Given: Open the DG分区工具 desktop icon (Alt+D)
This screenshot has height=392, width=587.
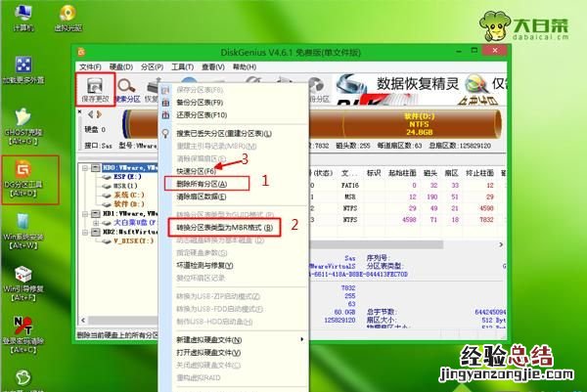Looking at the screenshot, I should point(23,179).
